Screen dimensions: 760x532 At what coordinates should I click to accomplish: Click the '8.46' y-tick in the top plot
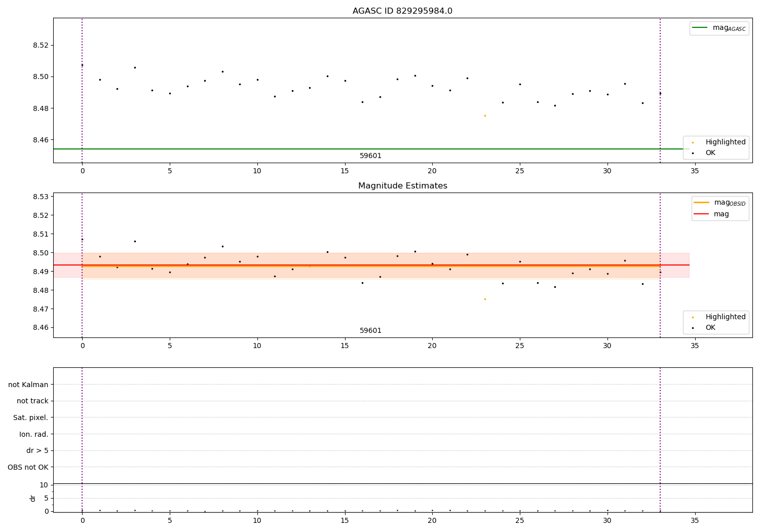click(41, 140)
